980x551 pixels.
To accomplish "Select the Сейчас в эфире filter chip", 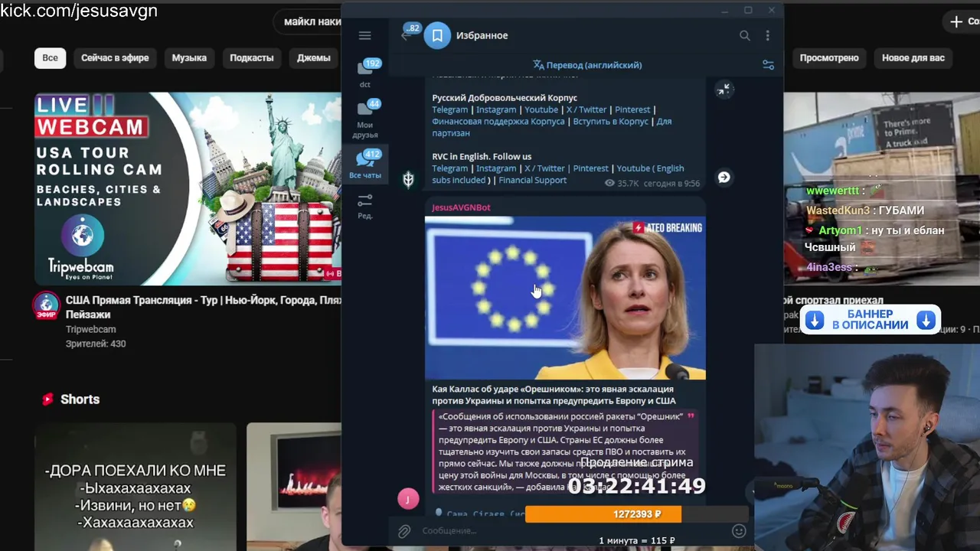I will click(115, 58).
